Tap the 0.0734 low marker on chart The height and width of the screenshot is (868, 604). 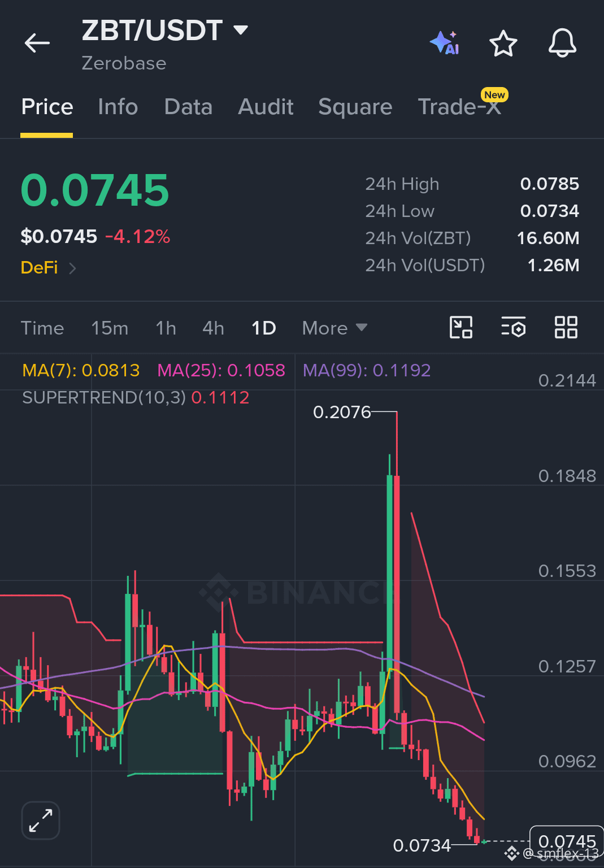click(x=422, y=845)
